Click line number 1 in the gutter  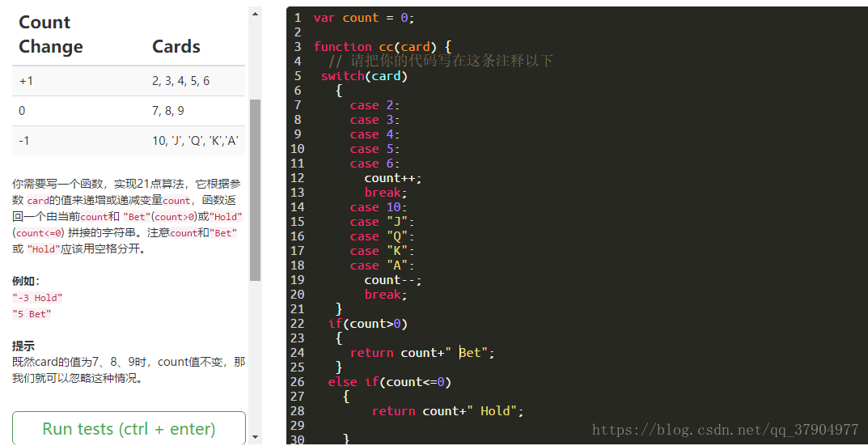pyautogui.click(x=298, y=18)
